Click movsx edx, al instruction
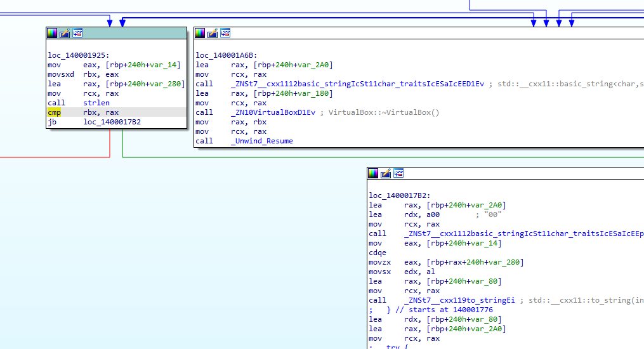The height and width of the screenshot is (349, 644). coord(402,272)
